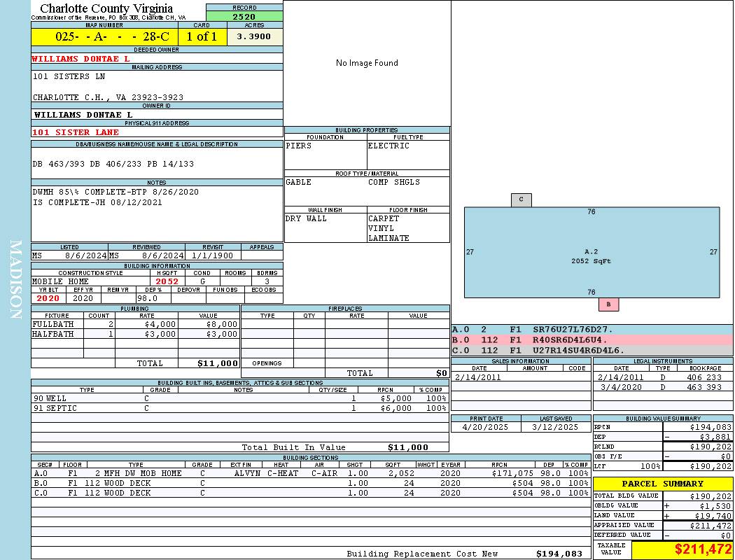Click the MADISON vertical sidebar label

point(15,280)
